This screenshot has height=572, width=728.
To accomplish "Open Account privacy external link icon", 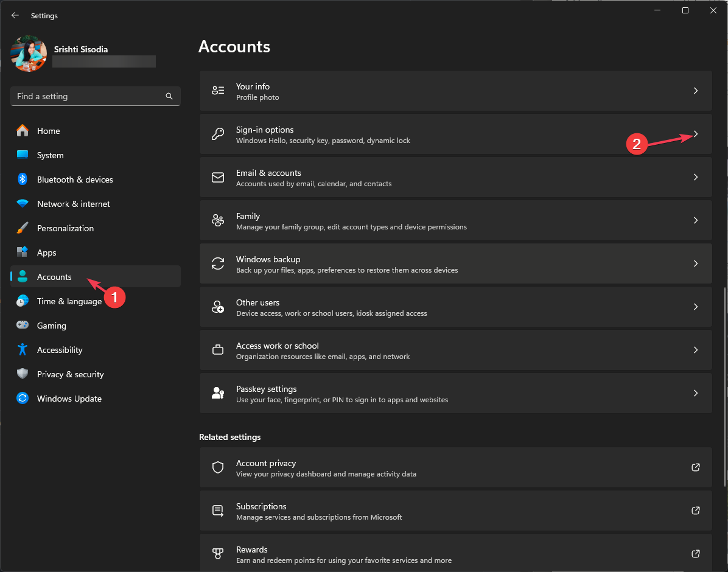I will tap(696, 467).
